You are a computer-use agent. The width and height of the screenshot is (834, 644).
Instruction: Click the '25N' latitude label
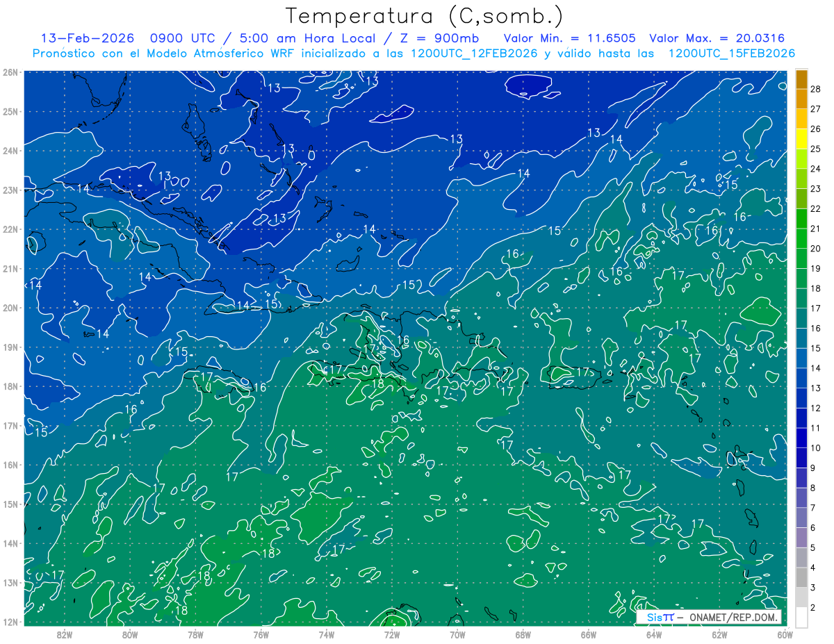click(10, 111)
